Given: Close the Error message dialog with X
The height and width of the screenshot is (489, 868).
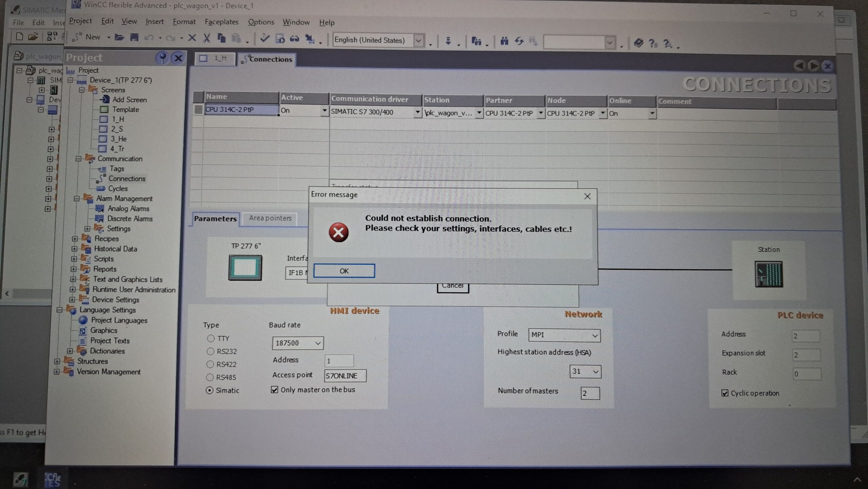Looking at the screenshot, I should coord(587,196).
